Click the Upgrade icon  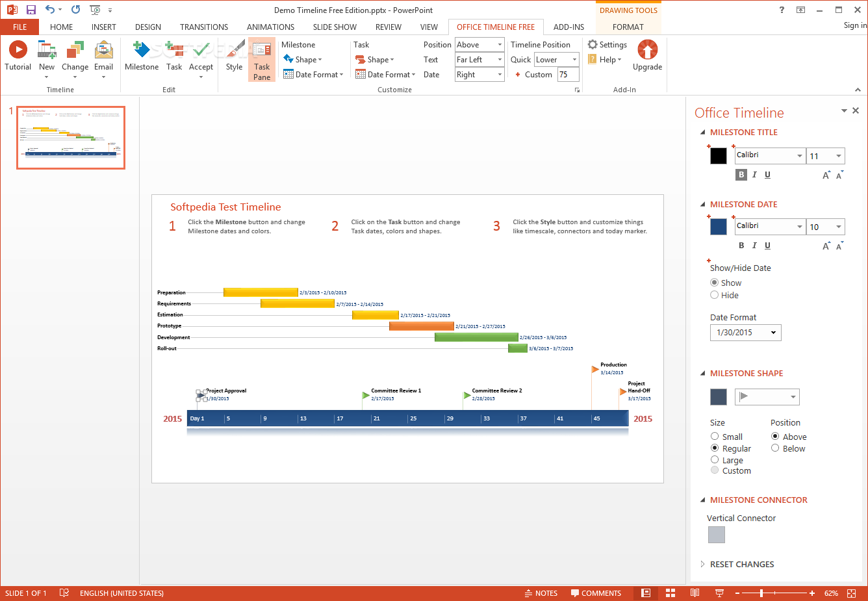pos(647,52)
